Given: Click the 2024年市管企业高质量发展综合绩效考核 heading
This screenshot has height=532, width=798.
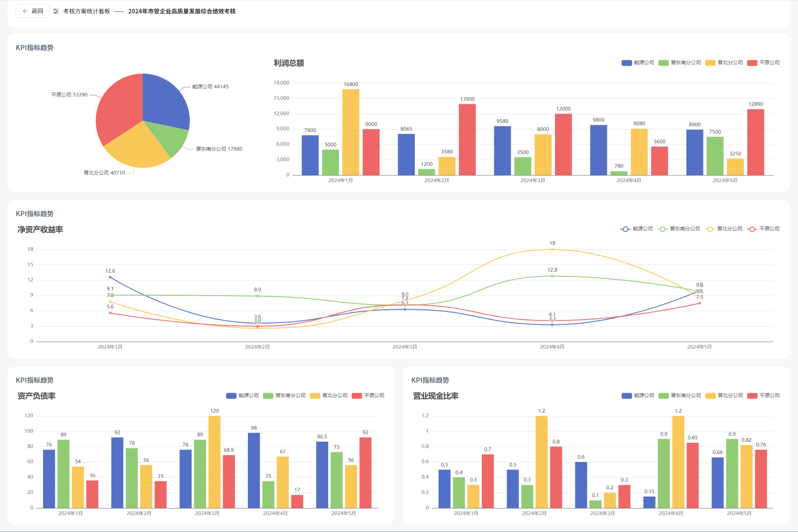Looking at the screenshot, I should (x=182, y=11).
